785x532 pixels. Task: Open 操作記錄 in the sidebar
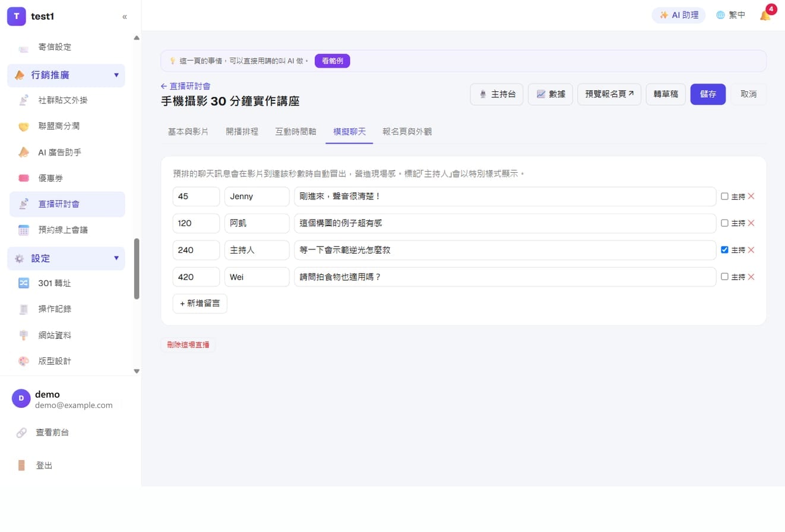click(67, 309)
